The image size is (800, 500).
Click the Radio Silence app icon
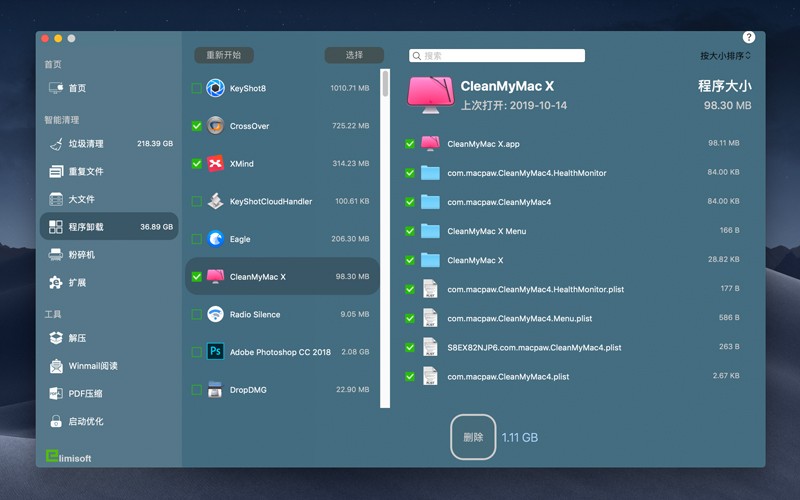(x=215, y=314)
